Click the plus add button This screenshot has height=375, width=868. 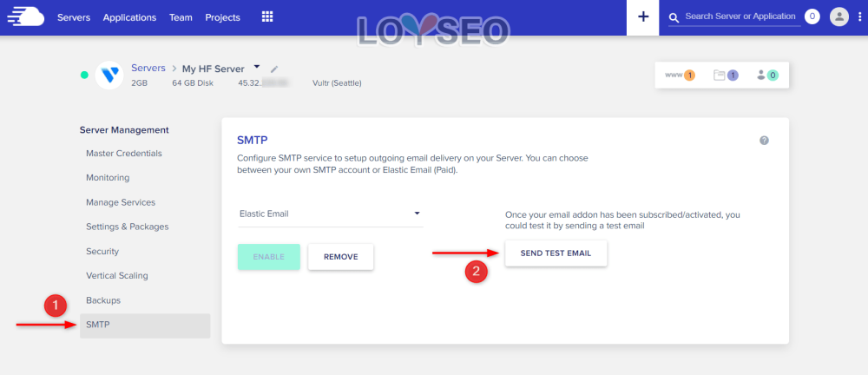coord(642,17)
